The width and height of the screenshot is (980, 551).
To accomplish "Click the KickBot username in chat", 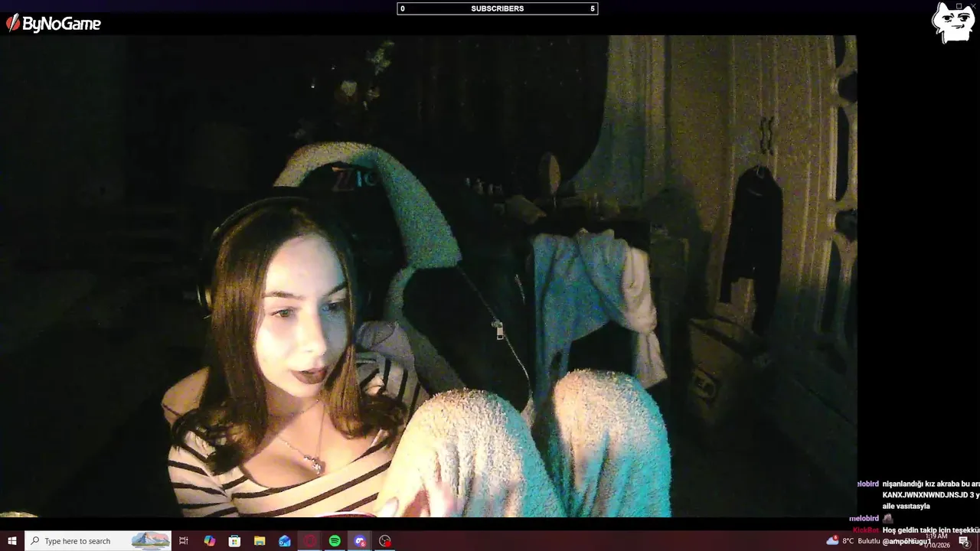I will tap(865, 530).
